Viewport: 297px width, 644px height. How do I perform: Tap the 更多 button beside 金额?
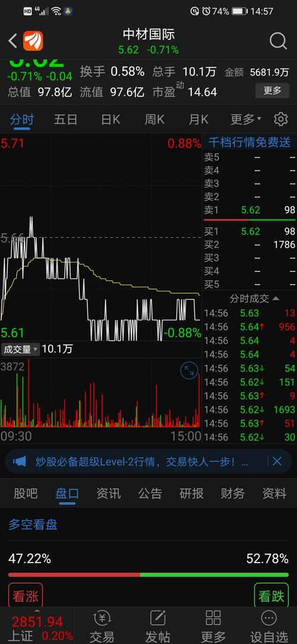pyautogui.click(x=273, y=90)
